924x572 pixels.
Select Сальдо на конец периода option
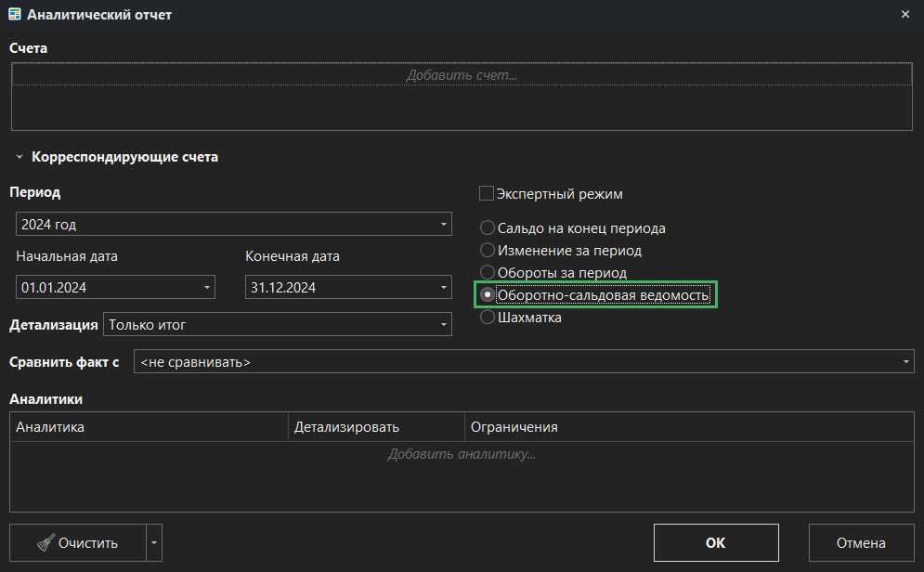point(487,228)
